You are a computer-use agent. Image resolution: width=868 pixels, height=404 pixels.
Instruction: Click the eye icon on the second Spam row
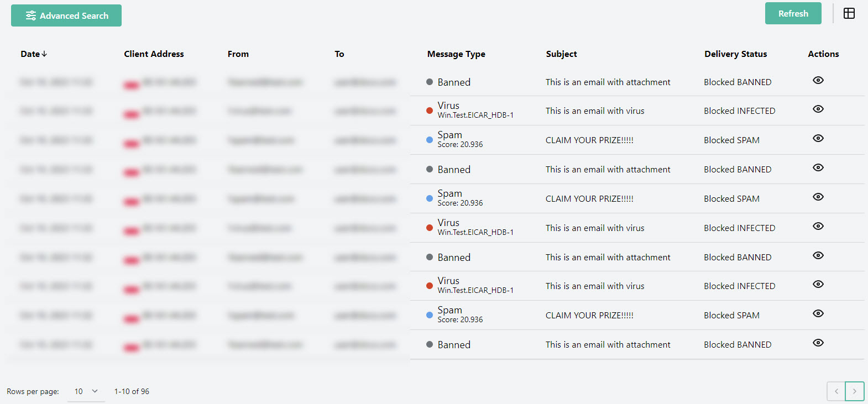click(818, 197)
